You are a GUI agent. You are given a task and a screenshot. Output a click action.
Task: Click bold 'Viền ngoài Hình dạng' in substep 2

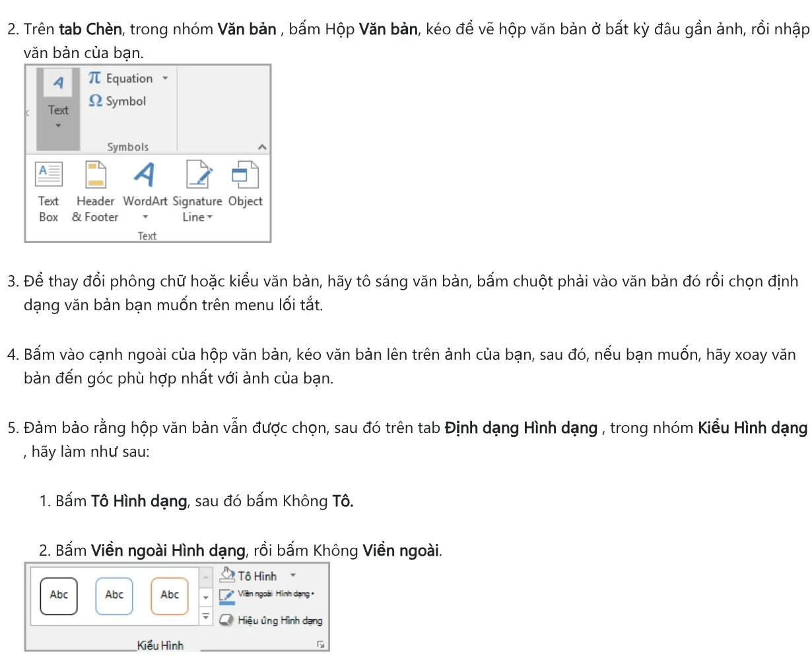tap(168, 550)
